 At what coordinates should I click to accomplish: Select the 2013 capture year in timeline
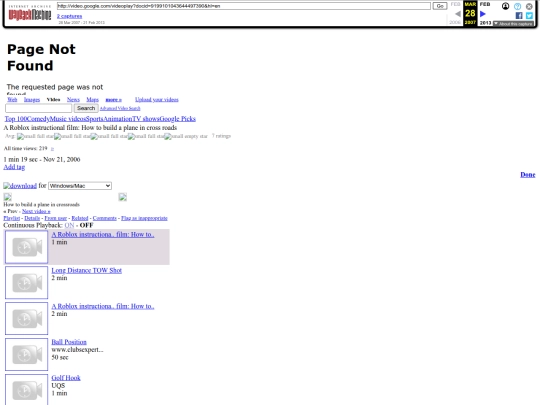[x=485, y=23]
